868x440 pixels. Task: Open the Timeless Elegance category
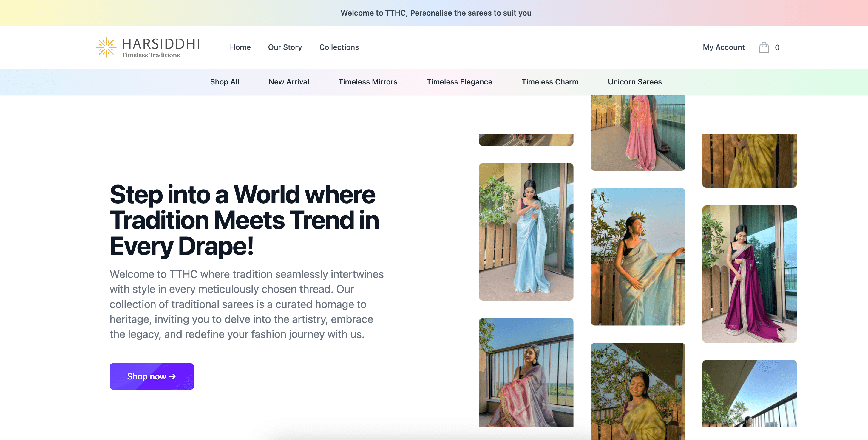coord(459,82)
